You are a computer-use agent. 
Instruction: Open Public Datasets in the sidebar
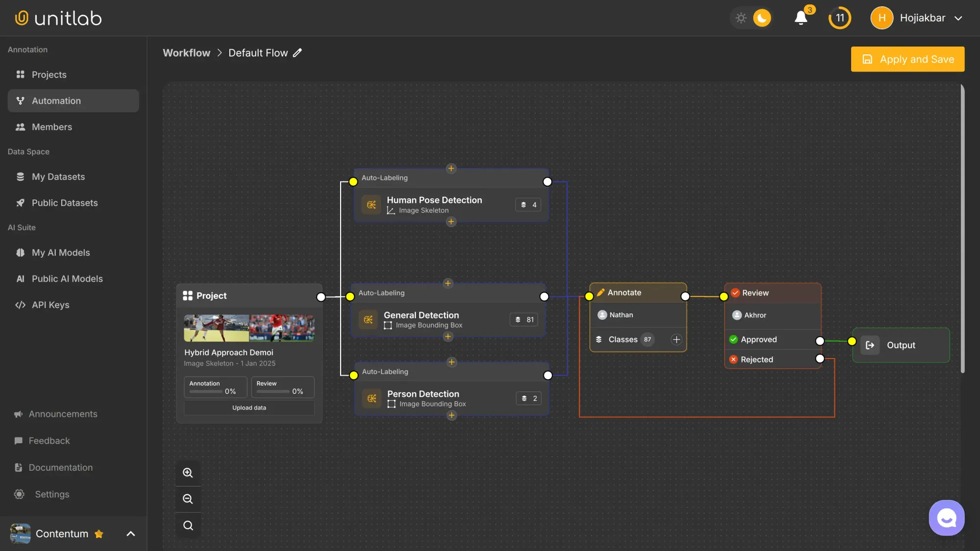[64, 203]
